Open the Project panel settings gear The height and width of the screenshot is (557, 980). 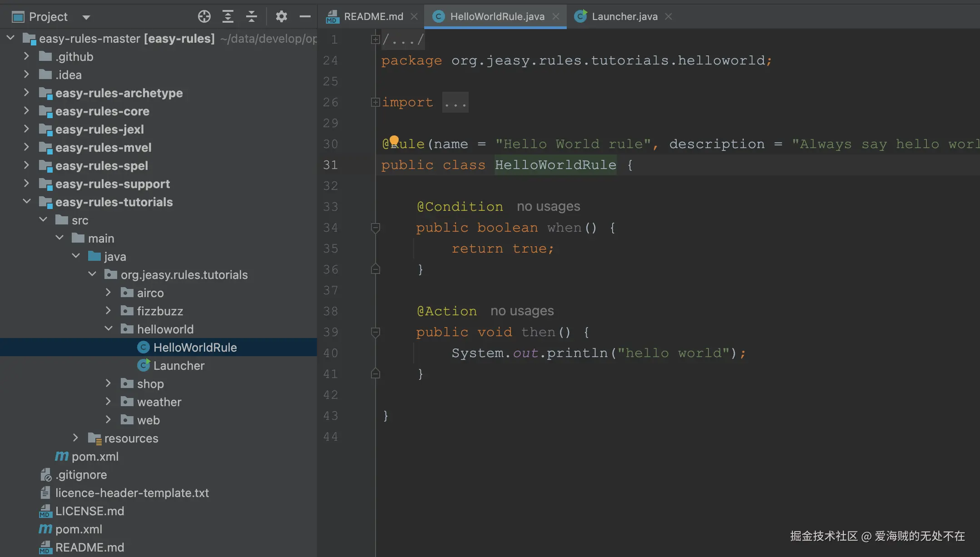[281, 17]
